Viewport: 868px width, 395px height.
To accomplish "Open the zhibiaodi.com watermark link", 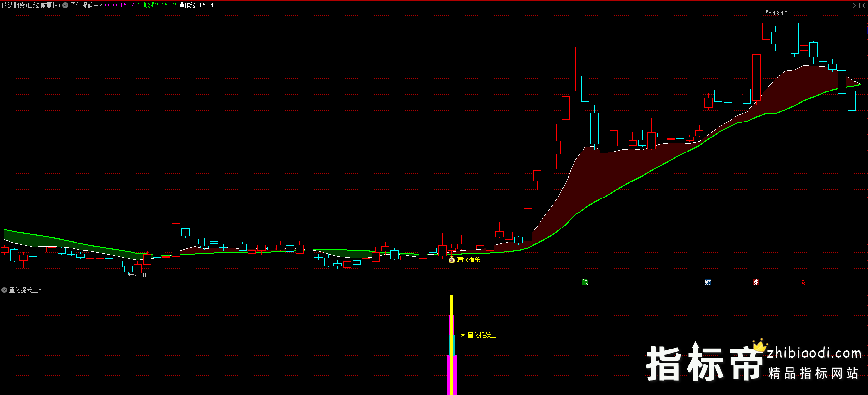I will 814,353.
